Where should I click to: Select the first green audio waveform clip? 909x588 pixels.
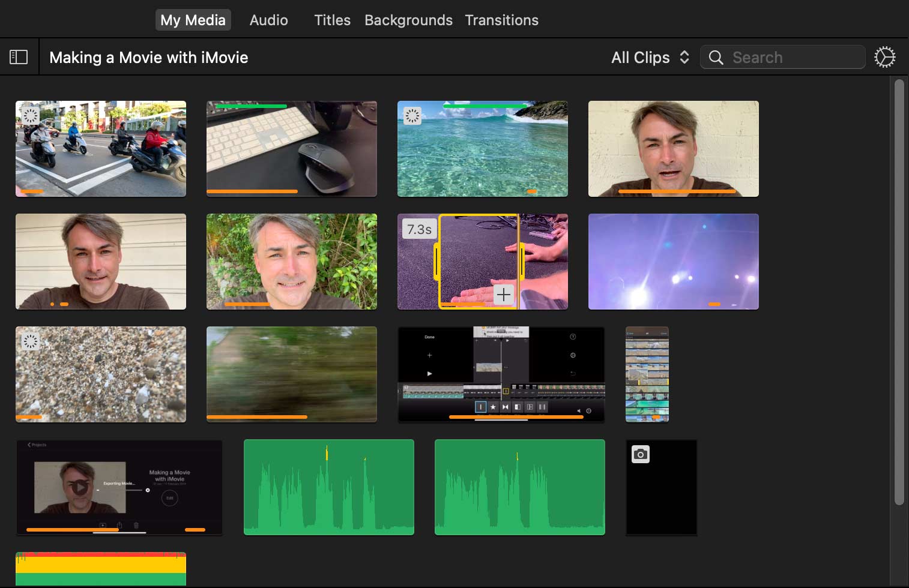(329, 487)
